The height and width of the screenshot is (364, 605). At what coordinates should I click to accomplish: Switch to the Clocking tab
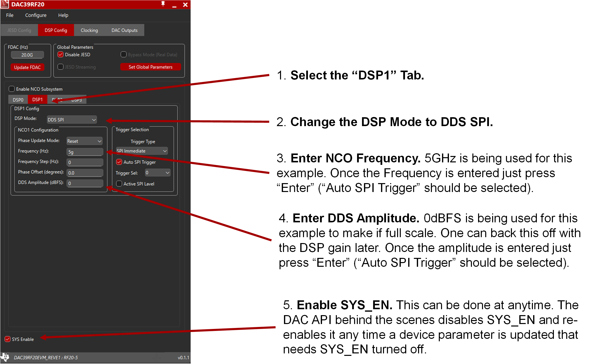[x=89, y=30]
